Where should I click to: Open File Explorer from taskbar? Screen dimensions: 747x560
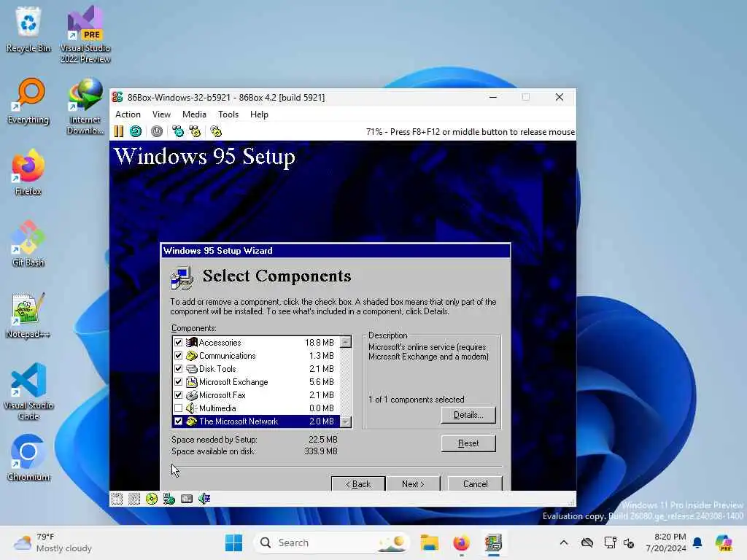429,542
